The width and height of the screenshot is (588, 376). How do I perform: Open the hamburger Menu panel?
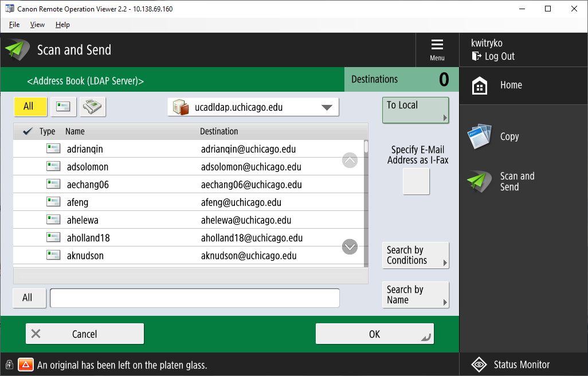pyautogui.click(x=437, y=49)
